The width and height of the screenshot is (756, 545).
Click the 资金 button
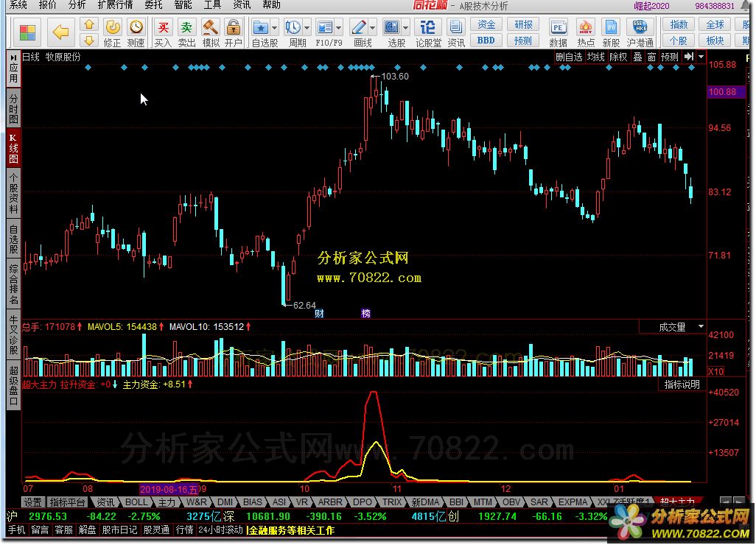(x=486, y=24)
